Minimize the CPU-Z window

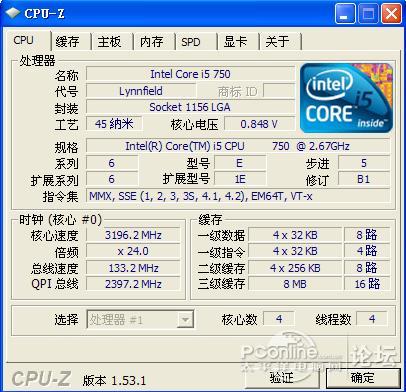pyautogui.click(x=345, y=13)
